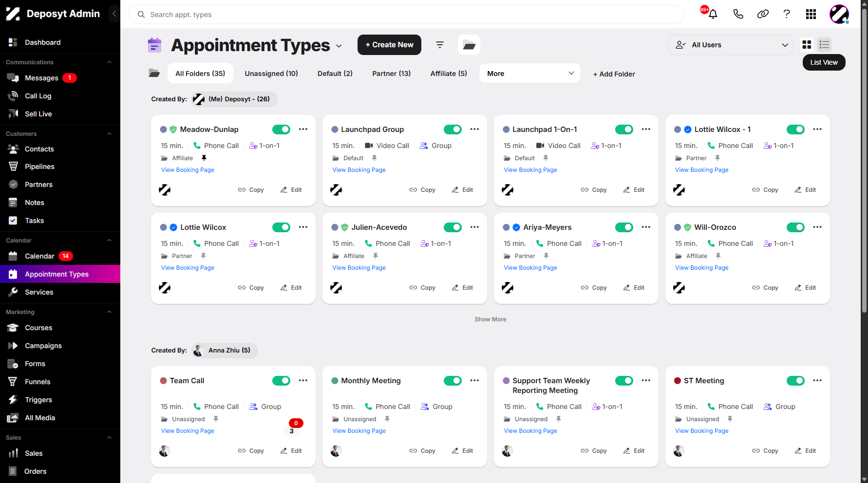This screenshot has height=483, width=868.
Task: Open more options for Meadow-Dunlap card
Action: coord(303,130)
